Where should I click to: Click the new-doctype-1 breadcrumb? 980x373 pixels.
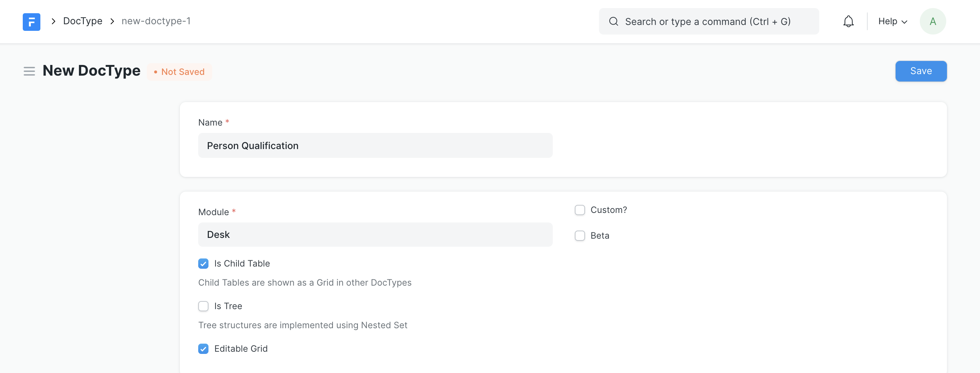tap(156, 21)
